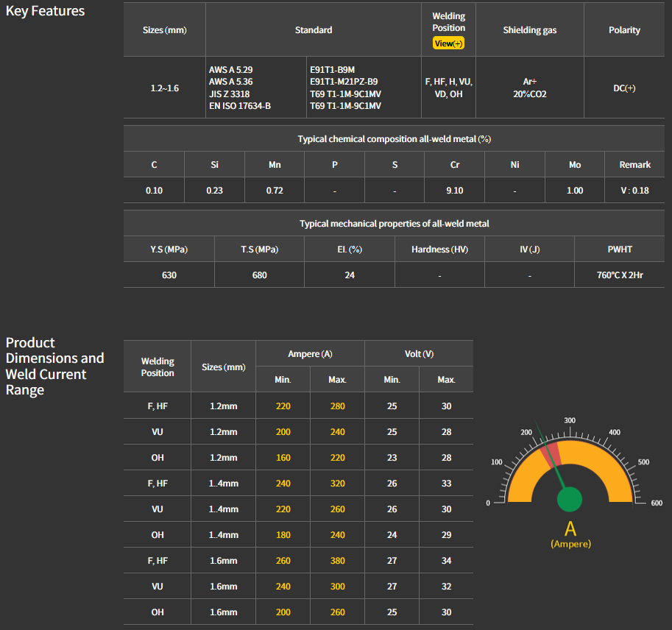Click the 'V : 0.18' remark cell
Viewport: 672px width, 630px height.
click(x=634, y=191)
